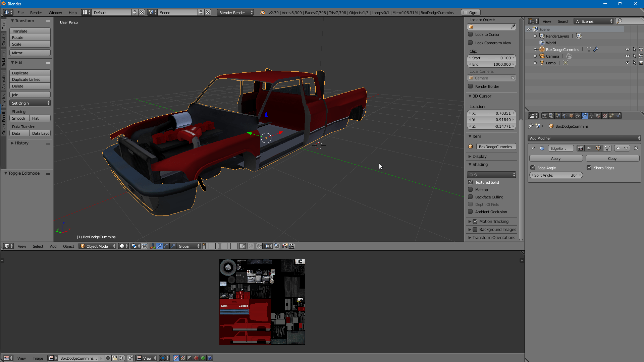
Task: Show red channel in image editor
Action: pos(196,358)
